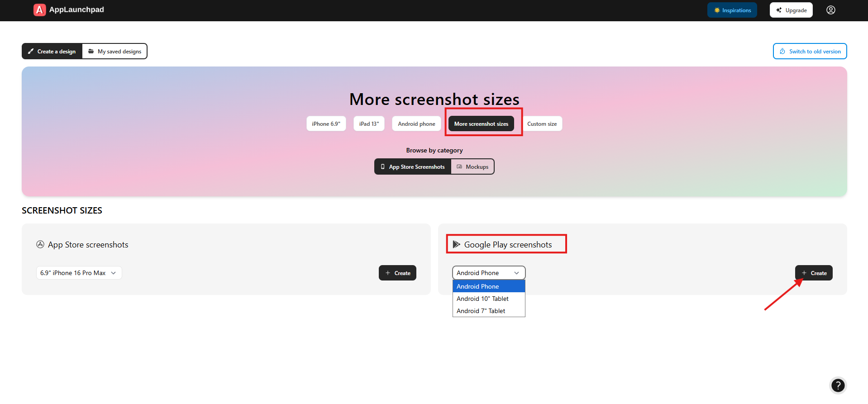The height and width of the screenshot is (404, 868).
Task: Create a Google Play screenshot design
Action: click(x=813, y=273)
